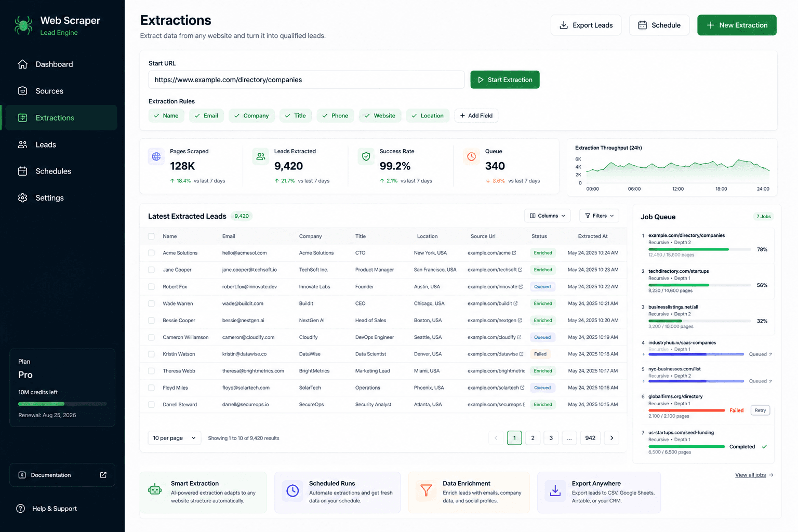The width and height of the screenshot is (798, 532).
Task: Click the Completed checkmark for us-startups.com job
Action: tap(764, 447)
